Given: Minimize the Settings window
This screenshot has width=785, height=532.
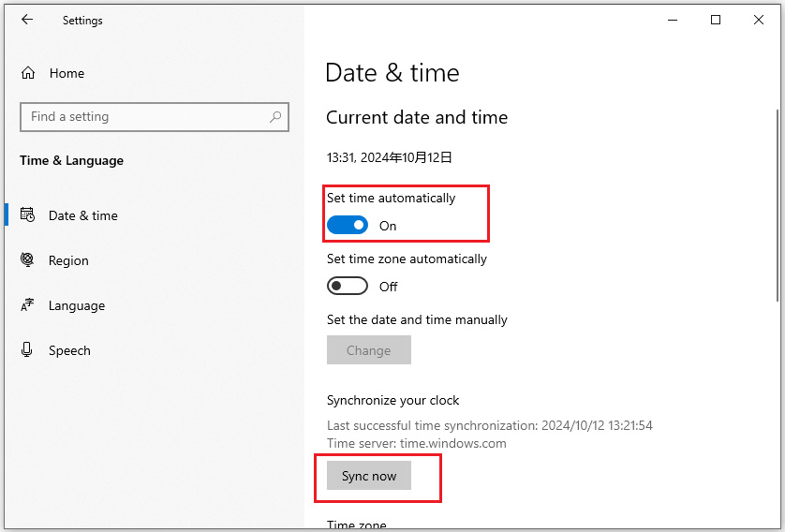Looking at the screenshot, I should coord(673,20).
